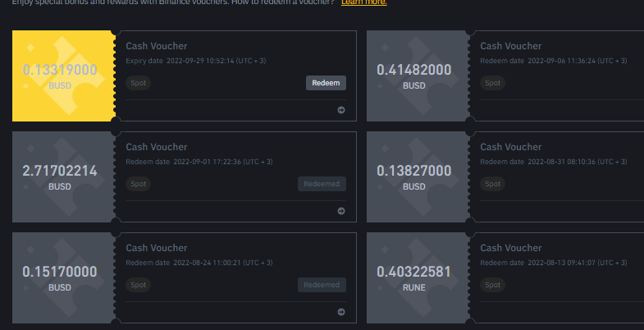Open the Learn more link

[x=364, y=2]
